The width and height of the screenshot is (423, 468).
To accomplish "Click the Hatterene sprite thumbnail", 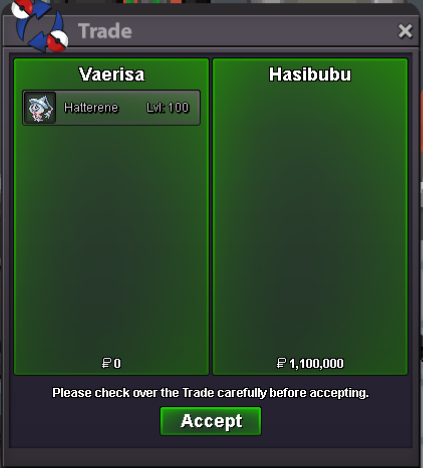I will (x=40, y=108).
